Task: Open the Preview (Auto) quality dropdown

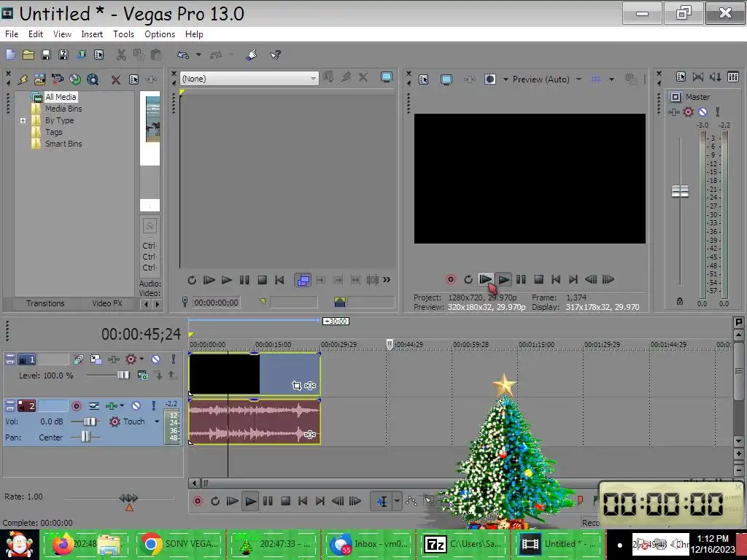Action: 578,79
